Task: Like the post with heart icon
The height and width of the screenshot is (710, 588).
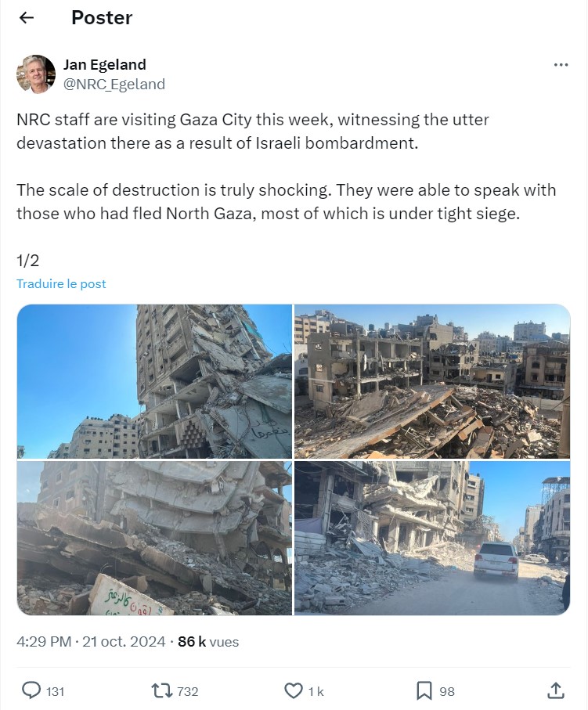Action: click(x=293, y=691)
